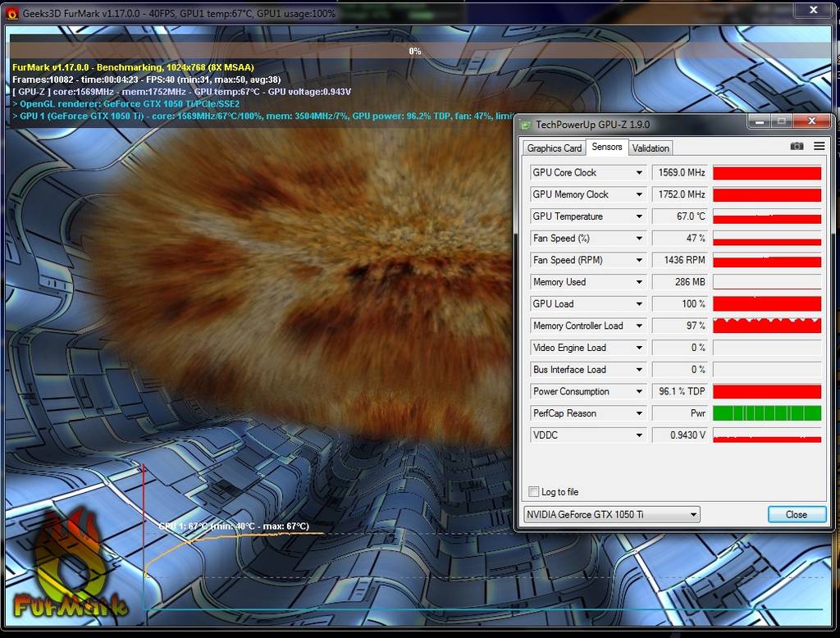Open the Fan Speed (RPM) dropdown
Image resolution: width=840 pixels, height=638 pixels.
click(x=639, y=260)
